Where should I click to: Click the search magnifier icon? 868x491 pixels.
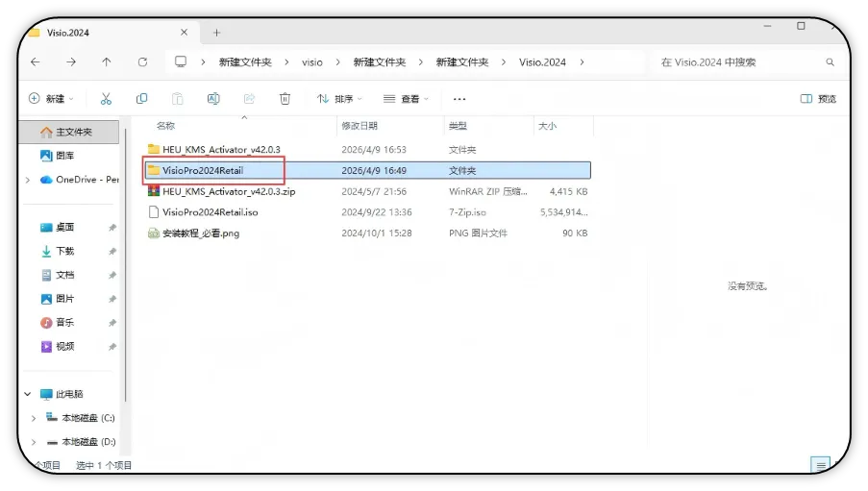coord(830,62)
